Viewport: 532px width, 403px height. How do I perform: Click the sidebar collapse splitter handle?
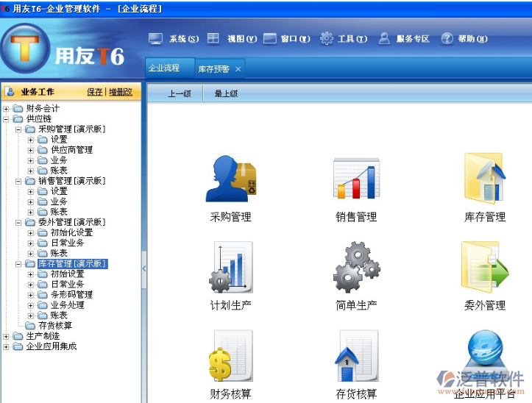[143, 269]
